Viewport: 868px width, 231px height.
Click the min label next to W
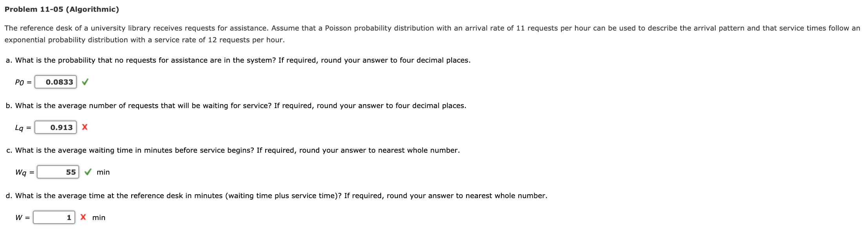pyautogui.click(x=99, y=217)
